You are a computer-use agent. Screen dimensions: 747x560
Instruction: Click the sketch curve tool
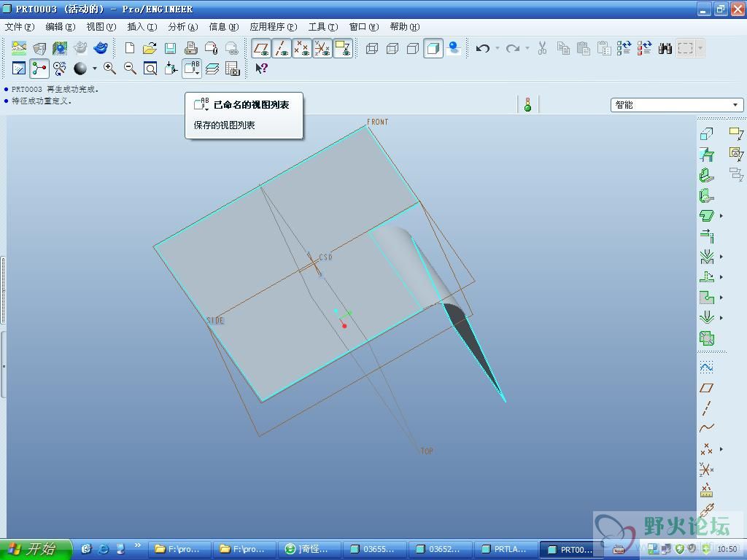click(x=706, y=367)
